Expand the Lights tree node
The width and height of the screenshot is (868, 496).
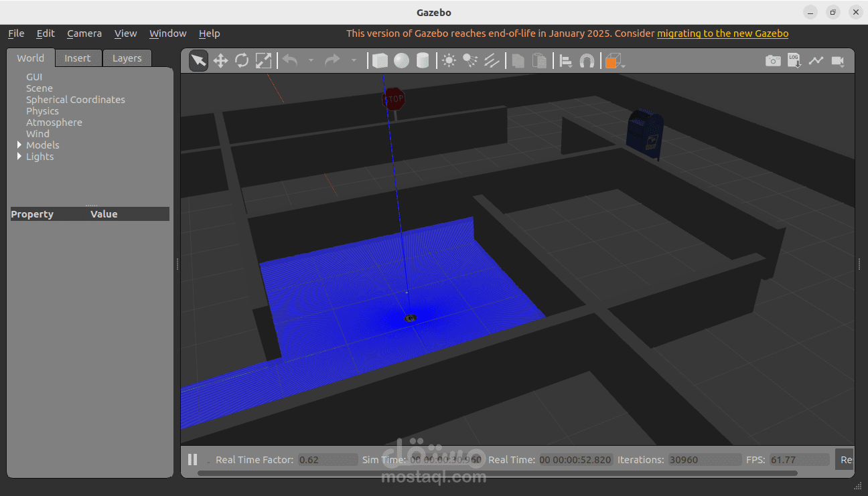(x=19, y=157)
